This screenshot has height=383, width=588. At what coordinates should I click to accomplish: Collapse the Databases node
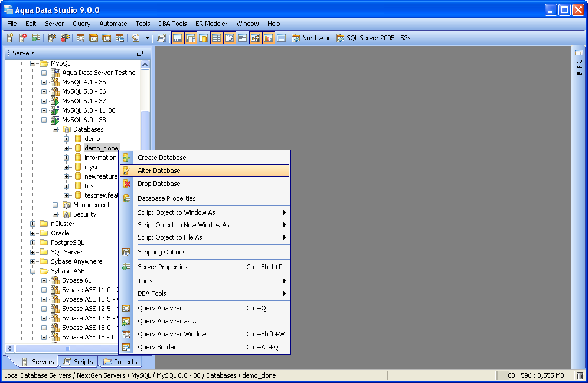tap(55, 129)
